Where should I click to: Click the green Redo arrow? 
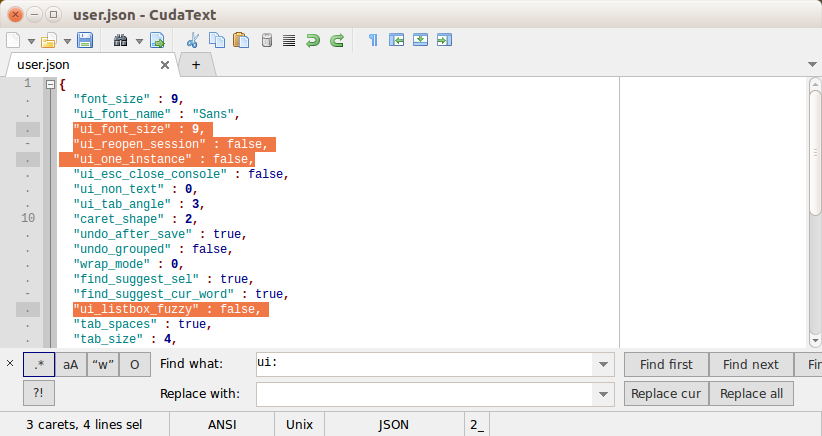tap(337, 40)
